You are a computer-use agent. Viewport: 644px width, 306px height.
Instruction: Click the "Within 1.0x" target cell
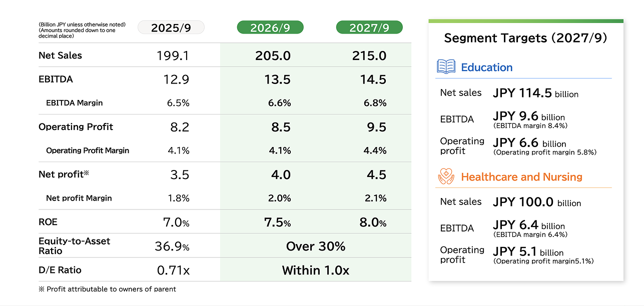[315, 270]
